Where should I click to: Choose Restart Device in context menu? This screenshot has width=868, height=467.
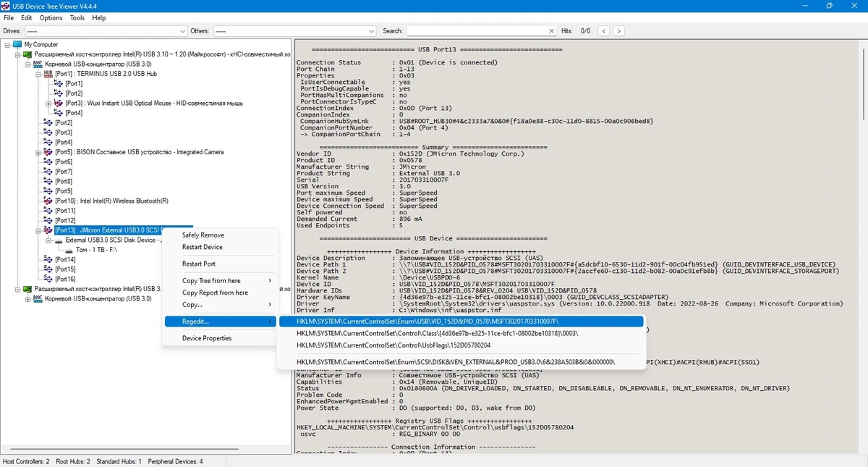(x=220, y=247)
